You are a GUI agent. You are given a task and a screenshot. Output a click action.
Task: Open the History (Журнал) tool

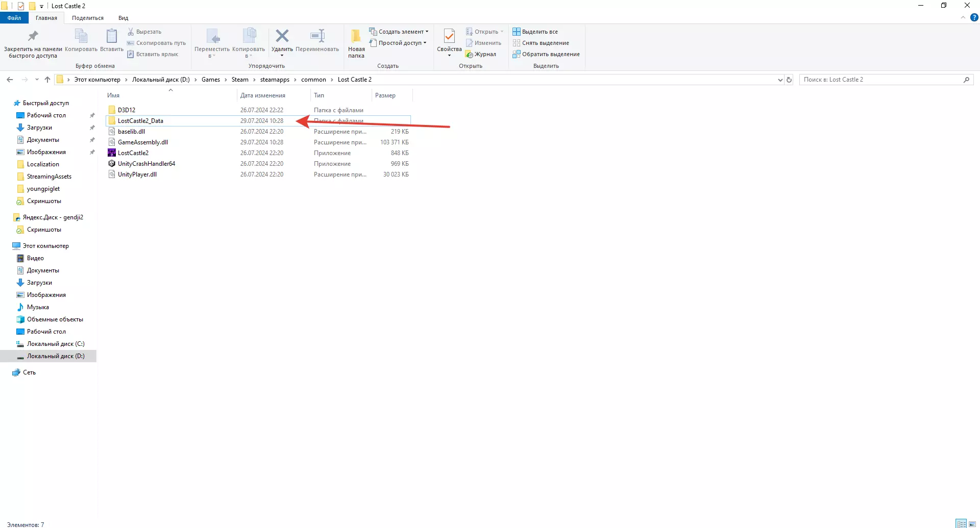click(x=481, y=54)
